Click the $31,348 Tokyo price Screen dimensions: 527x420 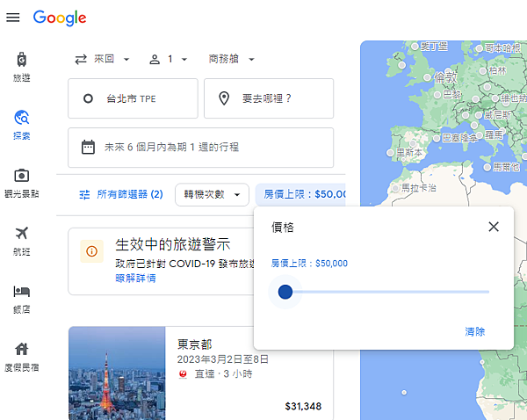coord(303,406)
